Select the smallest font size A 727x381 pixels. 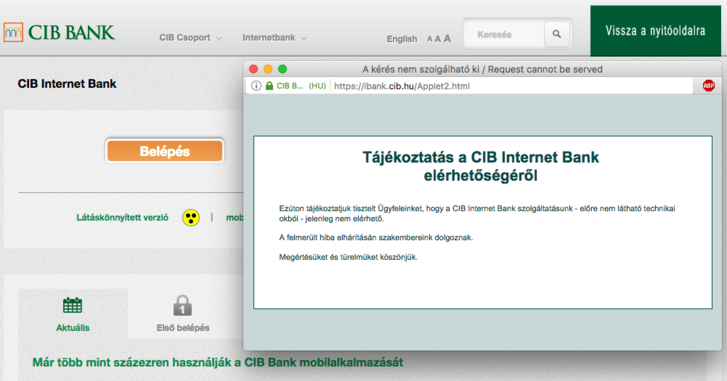point(429,39)
